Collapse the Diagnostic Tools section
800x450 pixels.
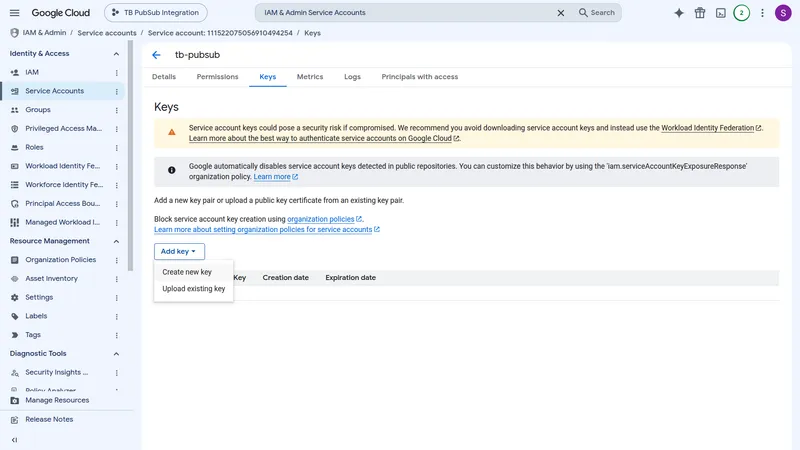[x=116, y=354]
